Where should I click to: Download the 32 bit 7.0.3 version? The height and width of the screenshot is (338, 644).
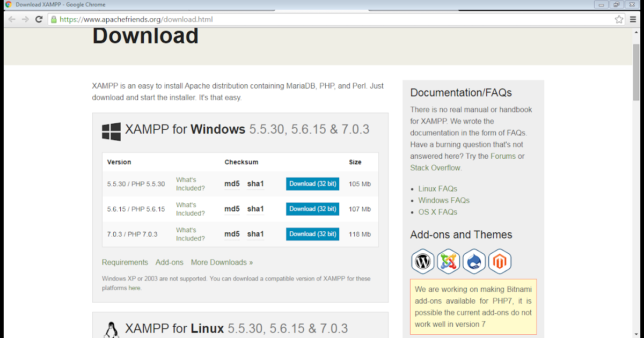[x=312, y=234]
